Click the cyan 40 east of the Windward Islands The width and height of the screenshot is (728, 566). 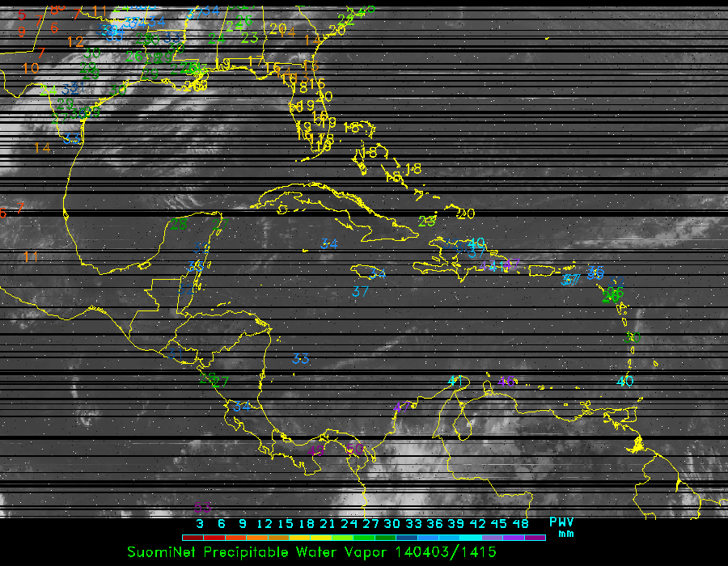coord(624,381)
